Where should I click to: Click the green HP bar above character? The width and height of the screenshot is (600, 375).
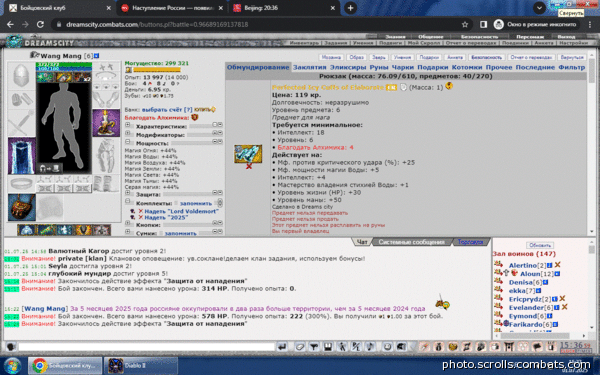[64, 65]
